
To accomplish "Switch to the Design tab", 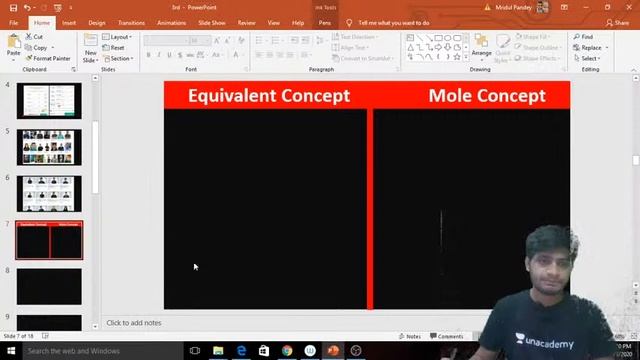I will click(97, 23).
